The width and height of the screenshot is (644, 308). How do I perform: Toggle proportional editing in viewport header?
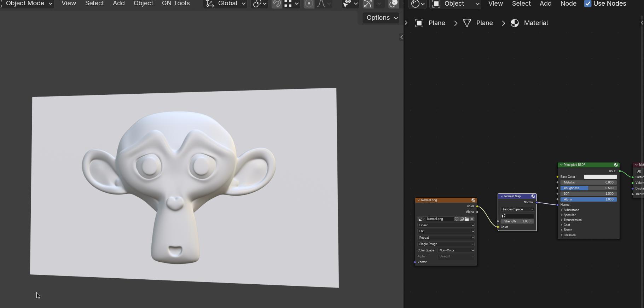(309, 4)
